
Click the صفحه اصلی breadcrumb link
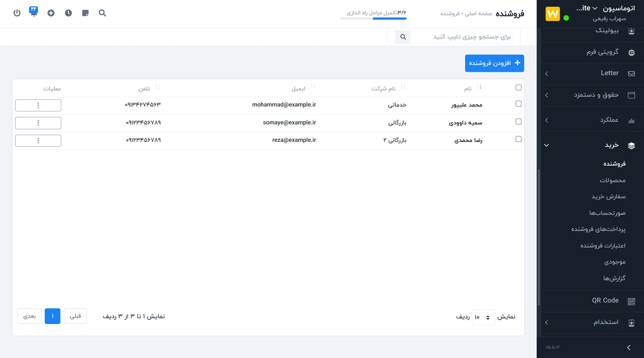[478, 13]
